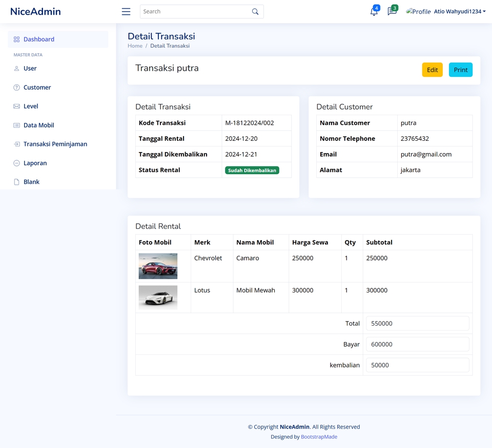
Task: Click the User person icon
Action: point(16,69)
